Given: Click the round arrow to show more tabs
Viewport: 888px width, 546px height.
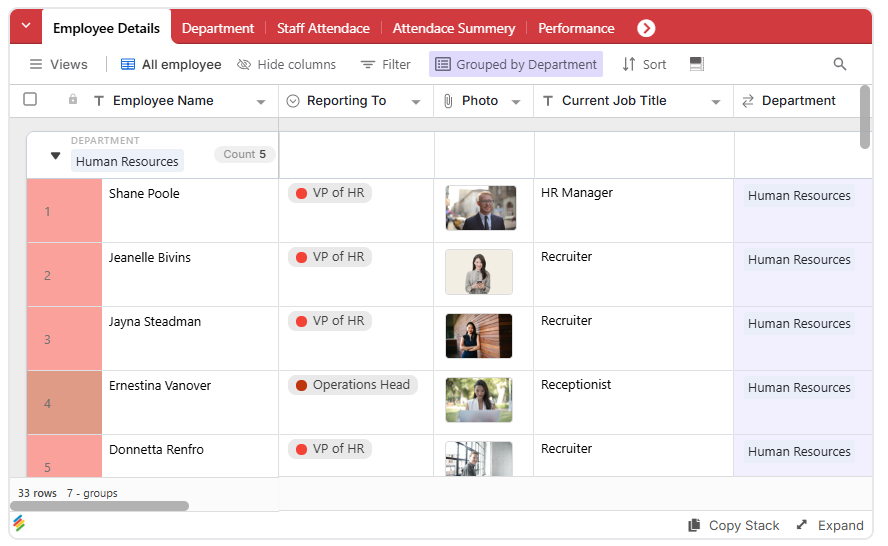Looking at the screenshot, I should [x=646, y=28].
